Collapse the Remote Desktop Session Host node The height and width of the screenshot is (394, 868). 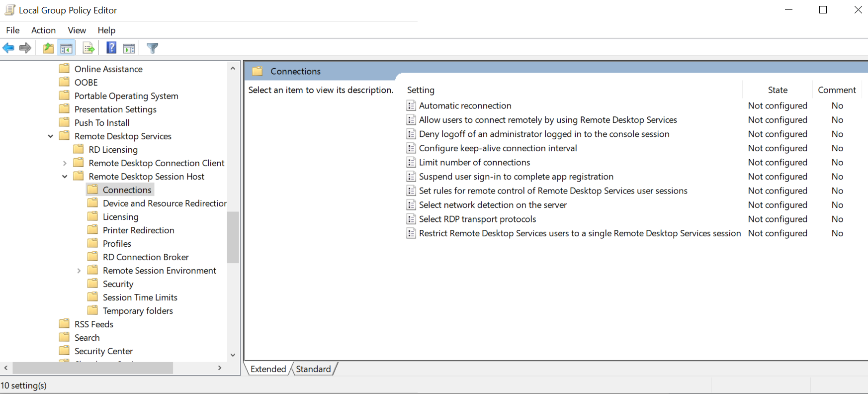pos(65,177)
